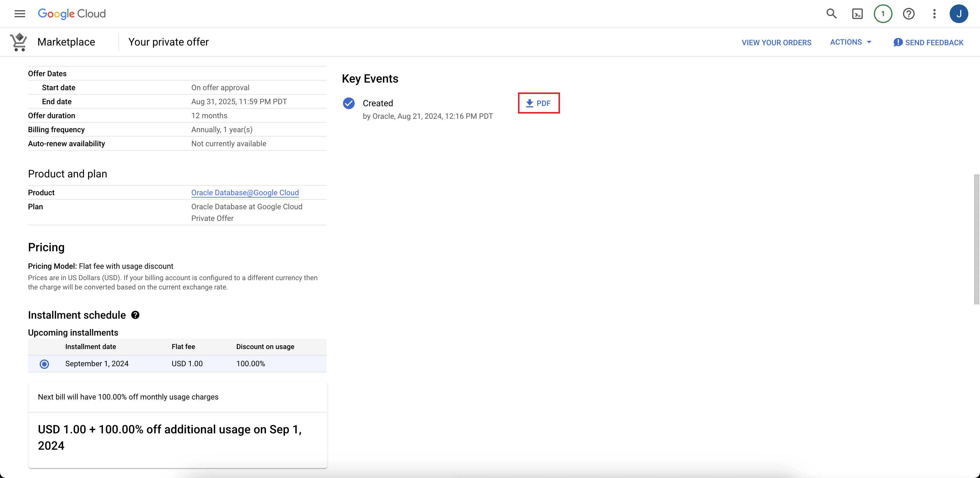
Task: Click VIEW YOUR ORDERS
Action: [776, 42]
